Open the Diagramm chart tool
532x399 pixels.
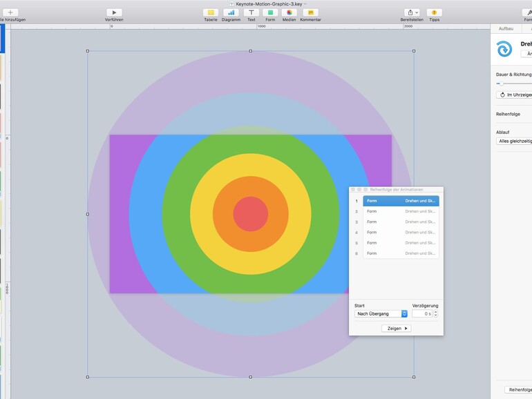click(231, 12)
